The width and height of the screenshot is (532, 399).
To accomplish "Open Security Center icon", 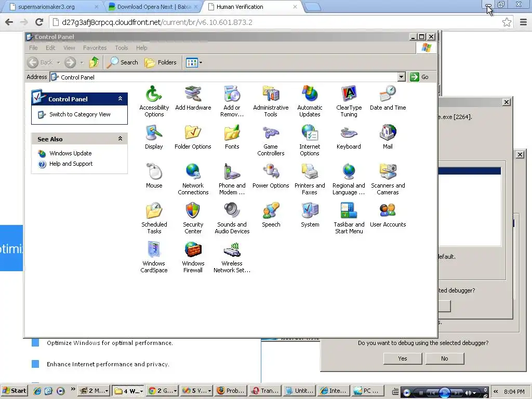I will point(193,218).
